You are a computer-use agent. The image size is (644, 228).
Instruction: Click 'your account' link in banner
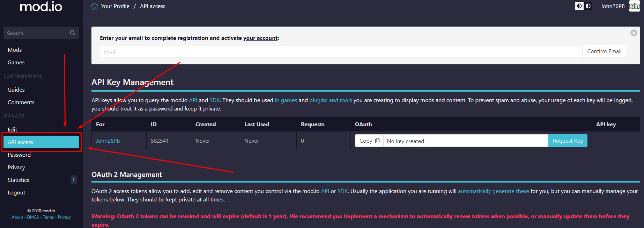[x=260, y=38]
